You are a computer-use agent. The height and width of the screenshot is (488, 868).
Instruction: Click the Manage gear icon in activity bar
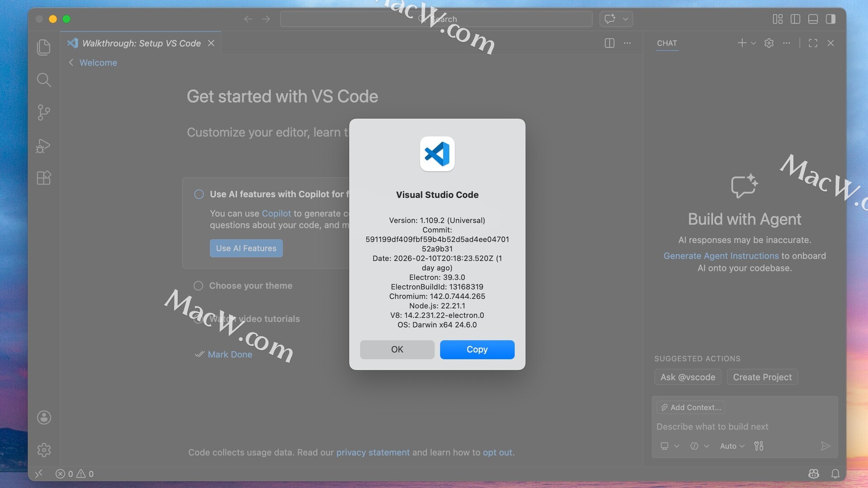pyautogui.click(x=44, y=450)
